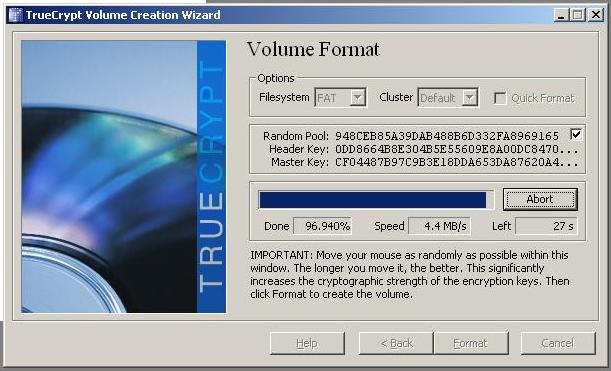The width and height of the screenshot is (611, 371).
Task: Maximize the TrueCrypt wizard window
Action: (x=577, y=15)
